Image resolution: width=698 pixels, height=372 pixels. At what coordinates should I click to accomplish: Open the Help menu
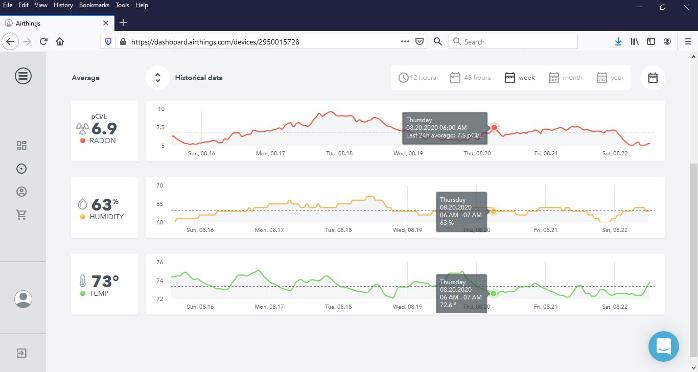point(142,5)
